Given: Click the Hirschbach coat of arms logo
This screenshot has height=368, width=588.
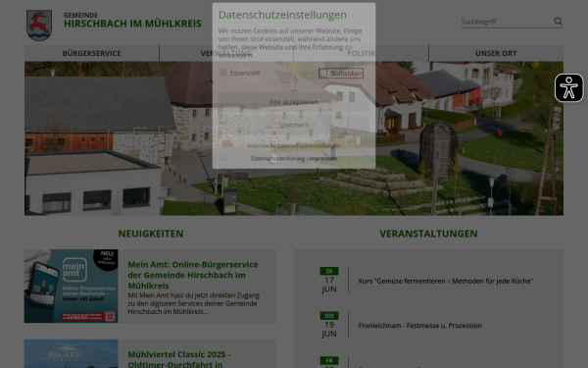Looking at the screenshot, I should pyautogui.click(x=39, y=26).
